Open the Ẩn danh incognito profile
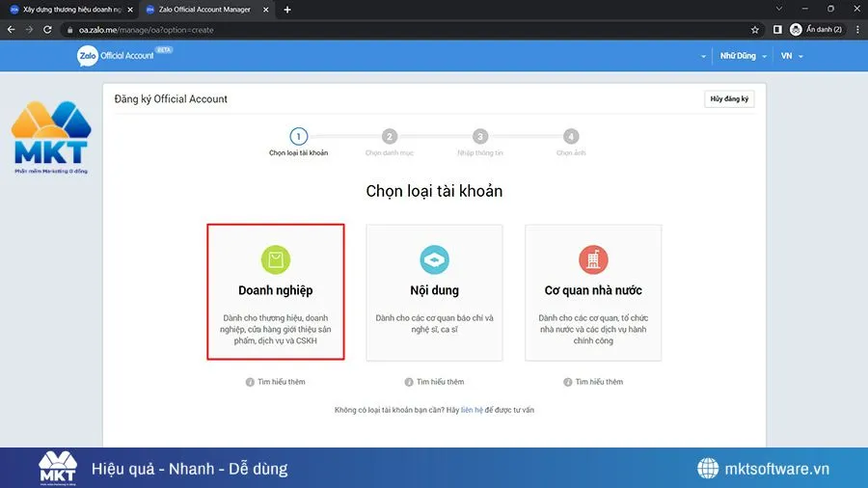Image resolution: width=868 pixels, height=488 pixels. click(817, 30)
